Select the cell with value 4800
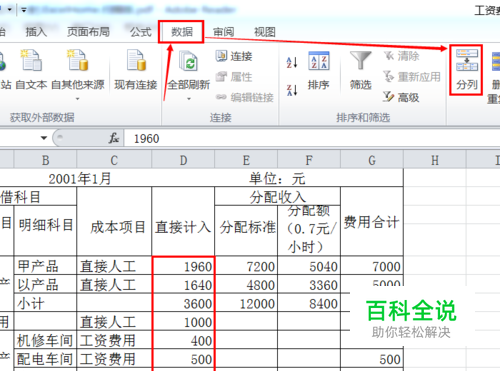The width and height of the screenshot is (500, 371). pos(246,284)
